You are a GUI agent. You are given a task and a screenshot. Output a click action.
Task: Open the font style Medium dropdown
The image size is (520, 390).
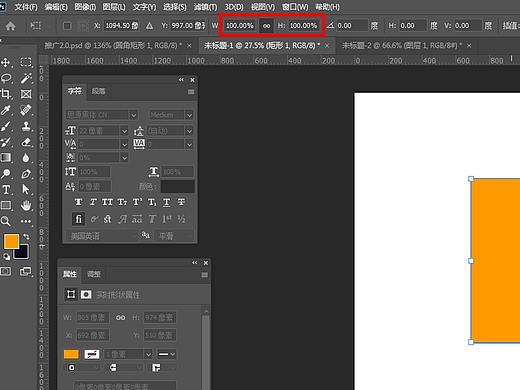[x=189, y=115]
